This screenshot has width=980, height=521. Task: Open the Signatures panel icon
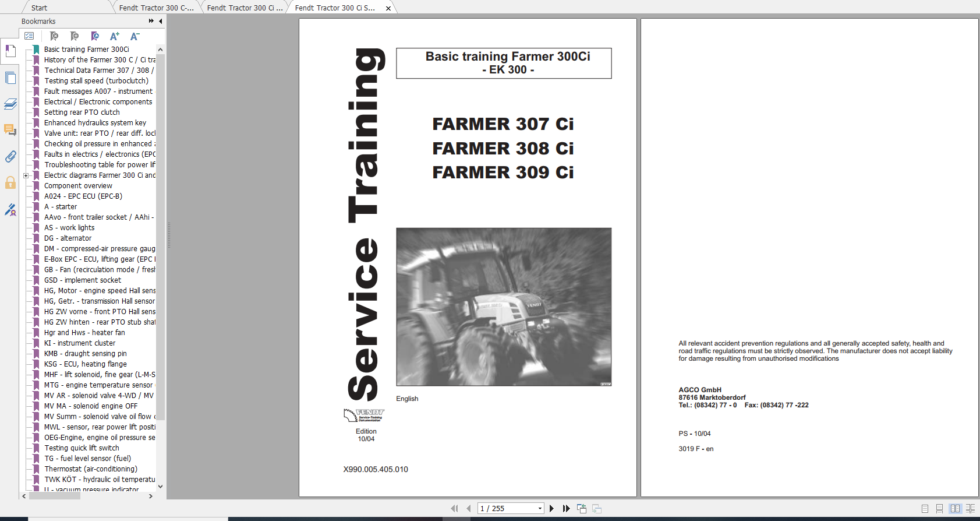pyautogui.click(x=10, y=209)
